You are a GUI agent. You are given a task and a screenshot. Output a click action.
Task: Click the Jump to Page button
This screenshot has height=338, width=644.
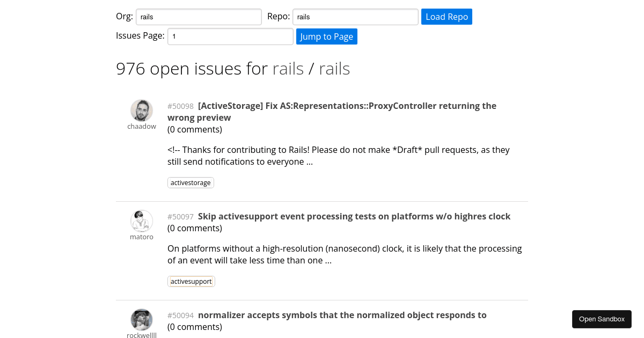point(327,36)
